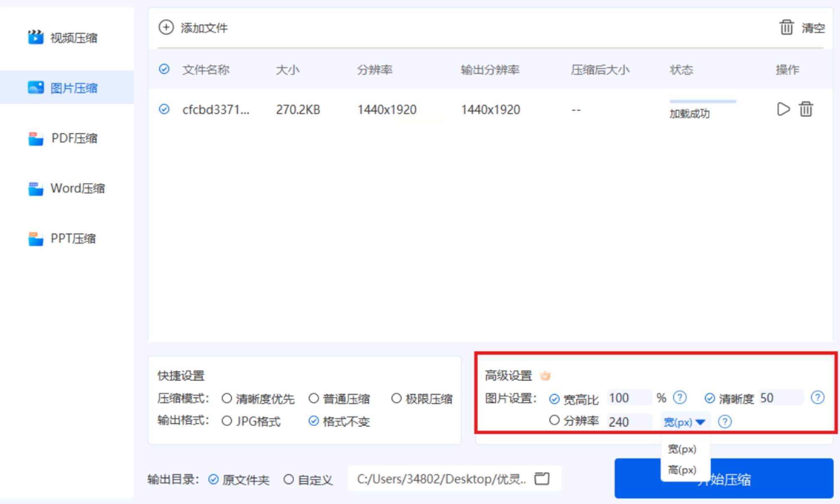Open the output folder browse icon

point(542,479)
